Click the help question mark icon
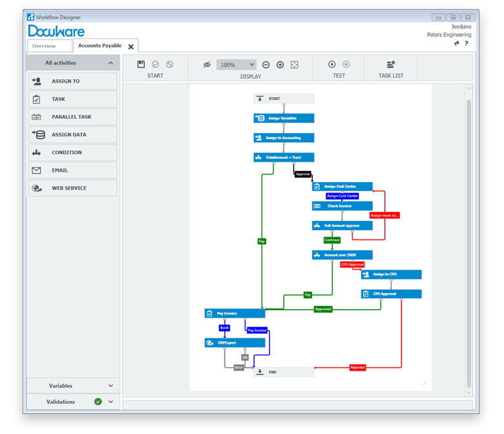The image size is (504, 434). tap(467, 44)
